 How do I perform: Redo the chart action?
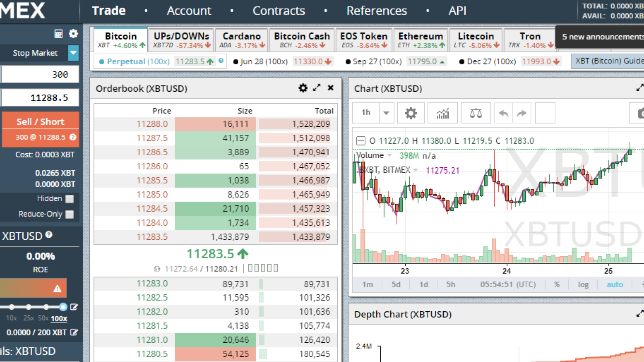click(522, 113)
